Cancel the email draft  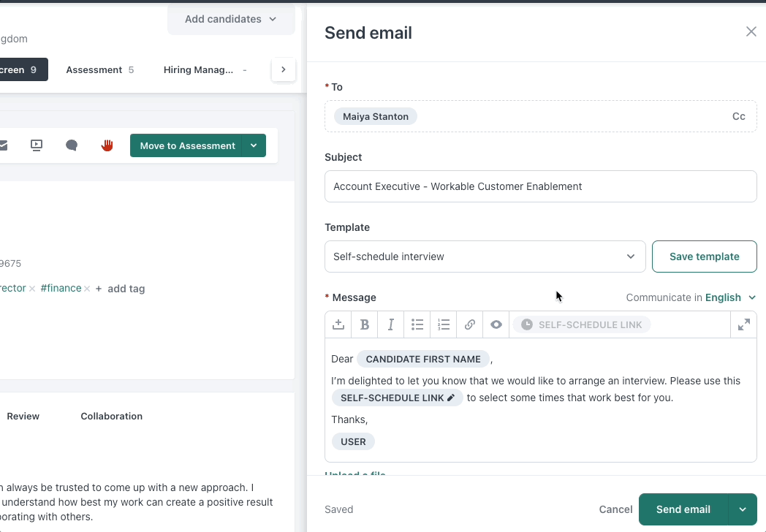click(615, 509)
